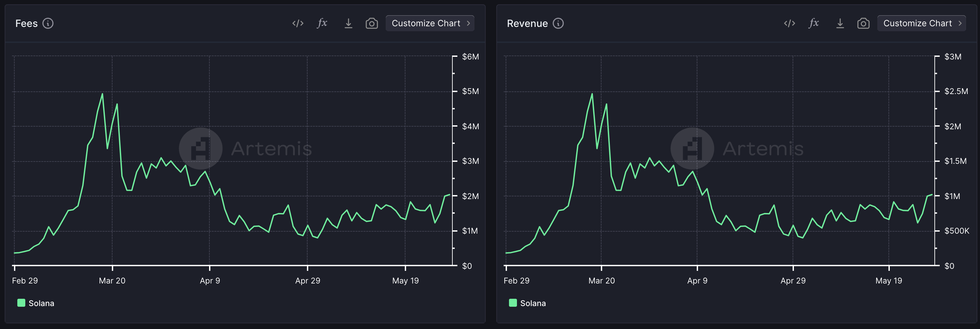Download the Fees chart data

[x=348, y=24]
